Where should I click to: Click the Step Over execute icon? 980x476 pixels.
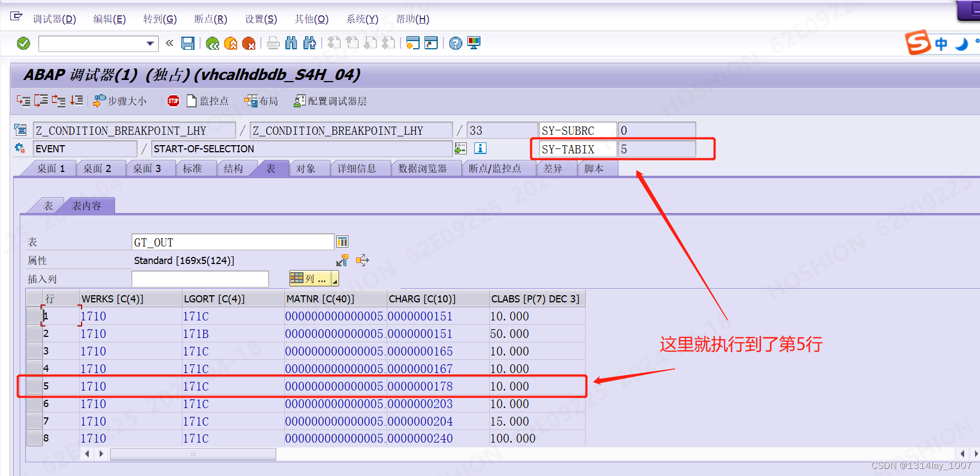click(41, 101)
